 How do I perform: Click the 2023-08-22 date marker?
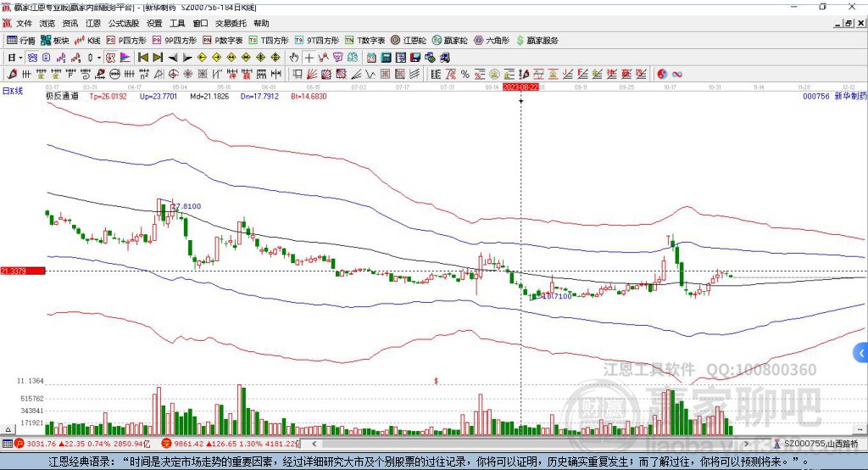(x=520, y=87)
